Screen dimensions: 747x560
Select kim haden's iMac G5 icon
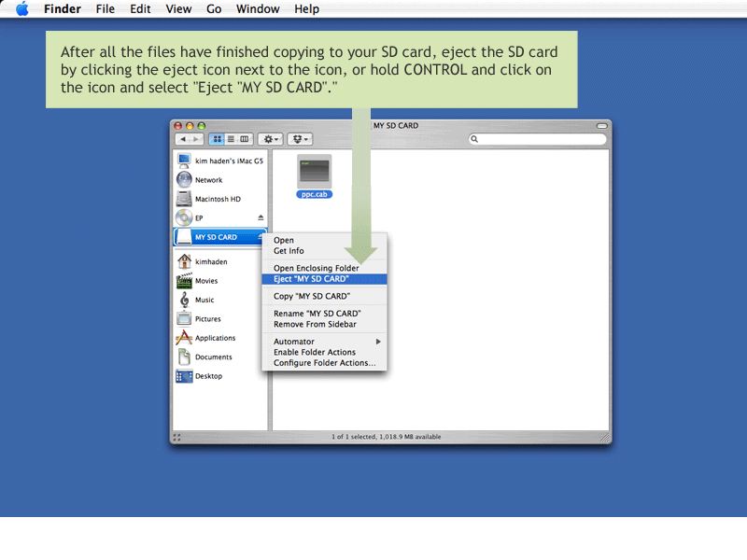[184, 161]
